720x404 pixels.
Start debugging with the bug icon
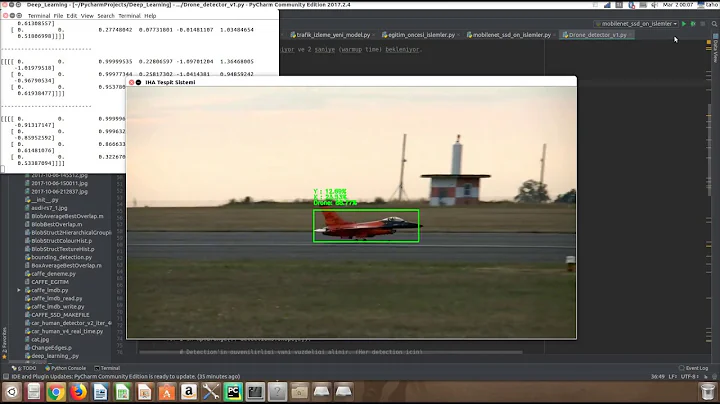tap(693, 24)
